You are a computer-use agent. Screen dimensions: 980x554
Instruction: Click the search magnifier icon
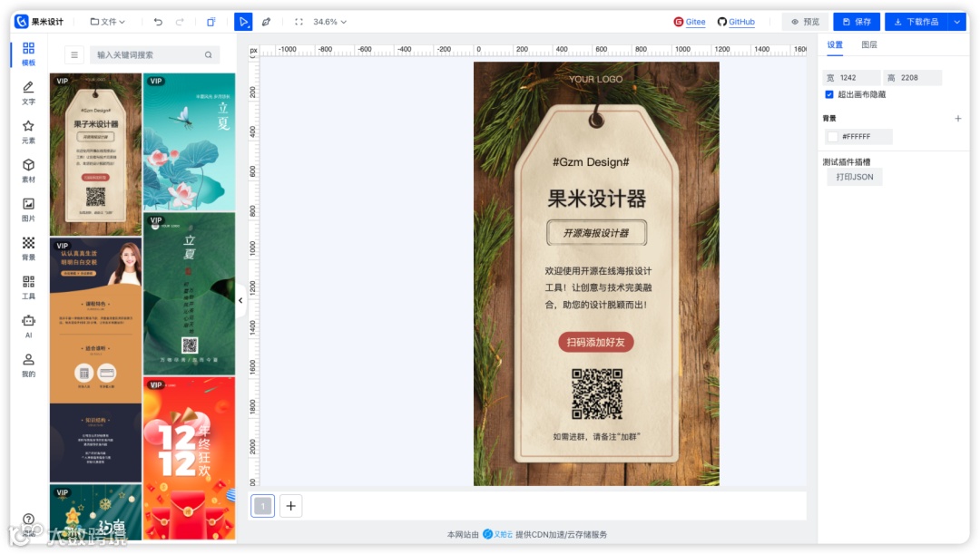208,55
